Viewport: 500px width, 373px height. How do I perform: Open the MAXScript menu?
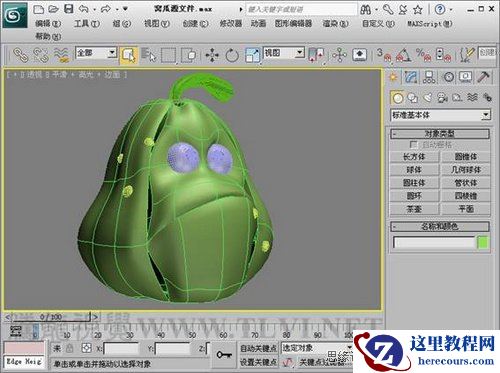tap(430, 24)
